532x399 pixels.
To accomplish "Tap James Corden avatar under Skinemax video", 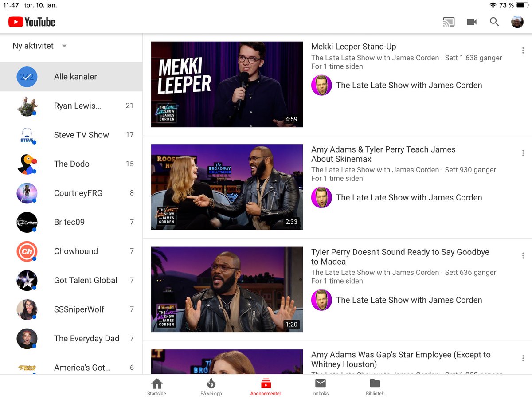I will 321,197.
